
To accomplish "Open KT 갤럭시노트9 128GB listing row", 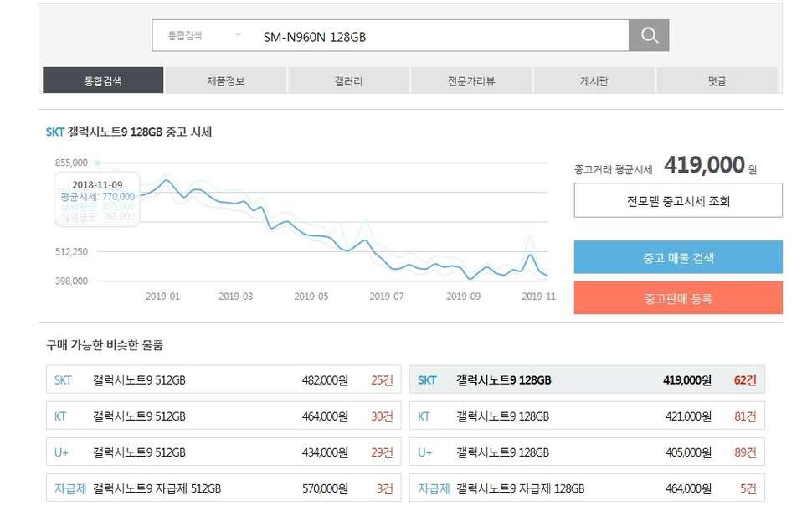I will 588,416.
